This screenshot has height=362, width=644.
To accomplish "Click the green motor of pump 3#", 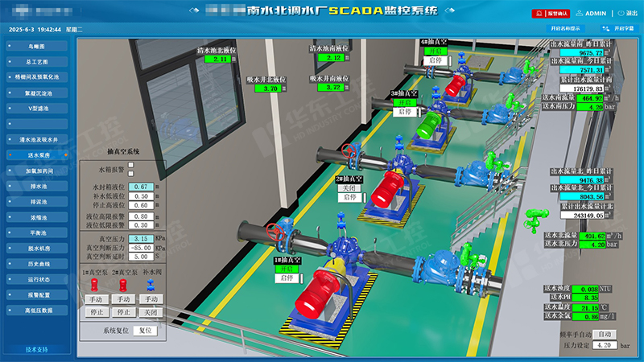I will (x=431, y=121).
